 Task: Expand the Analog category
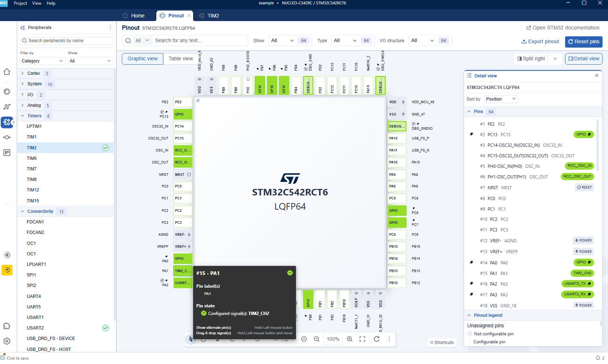tap(22, 105)
